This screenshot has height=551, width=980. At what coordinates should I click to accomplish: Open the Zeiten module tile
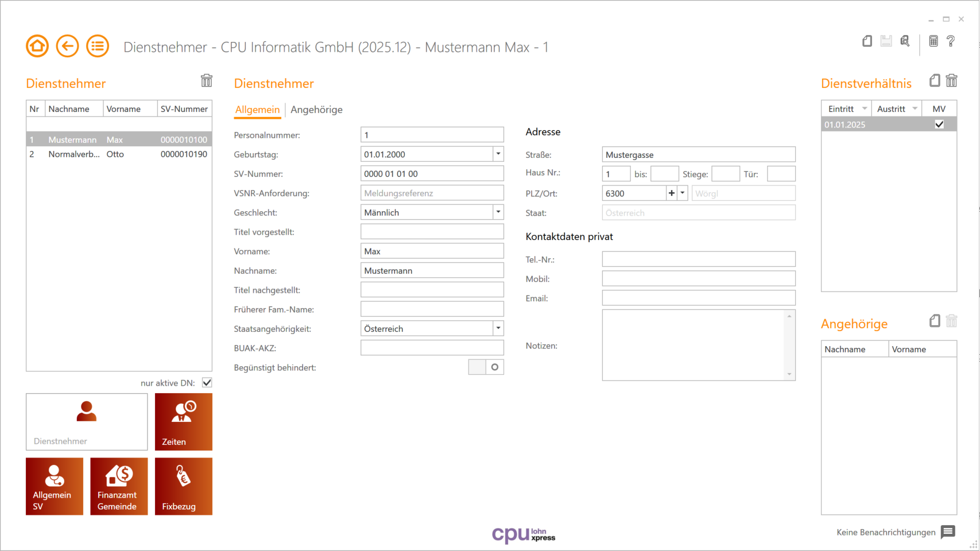pos(183,421)
